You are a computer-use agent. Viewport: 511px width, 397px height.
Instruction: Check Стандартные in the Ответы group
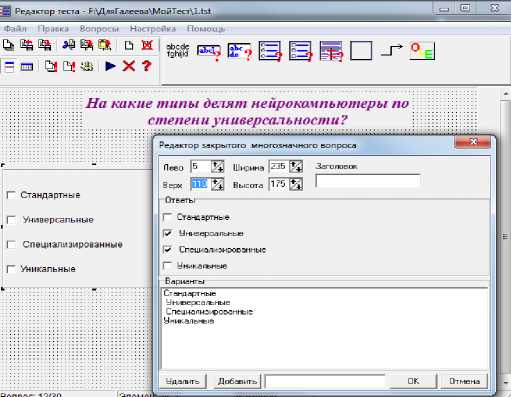[167, 217]
